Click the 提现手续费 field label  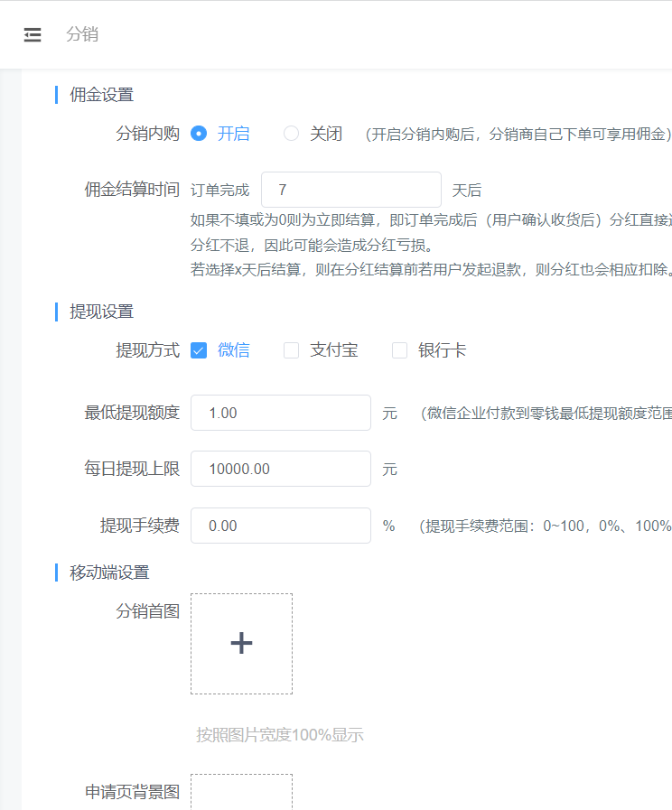click(x=140, y=526)
